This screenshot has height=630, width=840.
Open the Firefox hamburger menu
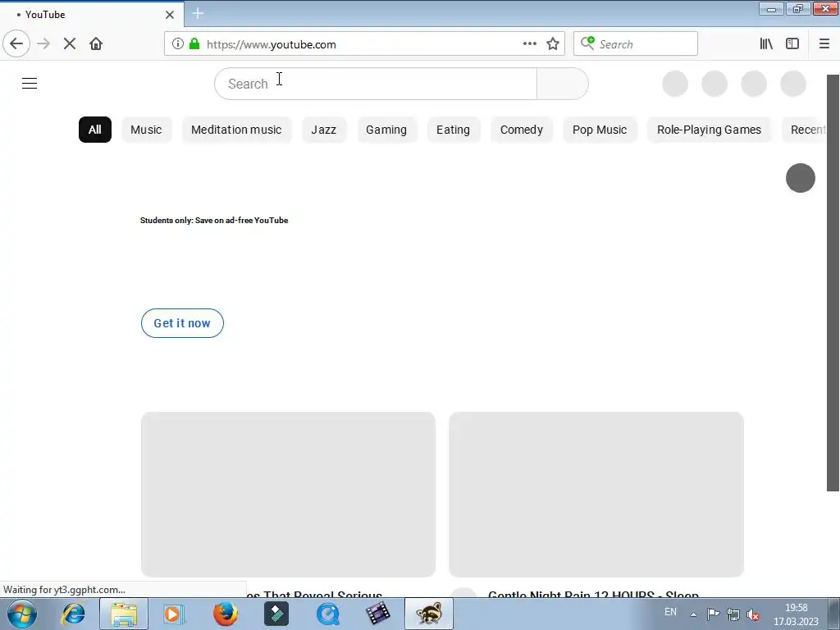(824, 44)
